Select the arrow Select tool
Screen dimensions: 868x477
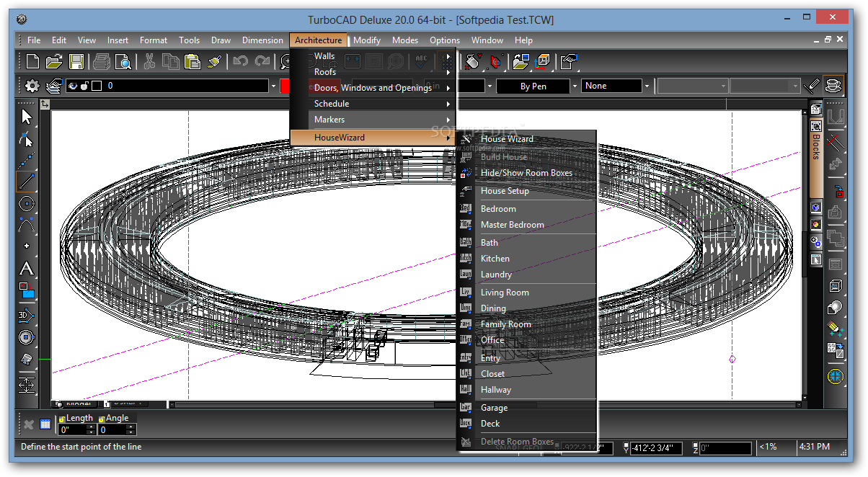click(27, 116)
